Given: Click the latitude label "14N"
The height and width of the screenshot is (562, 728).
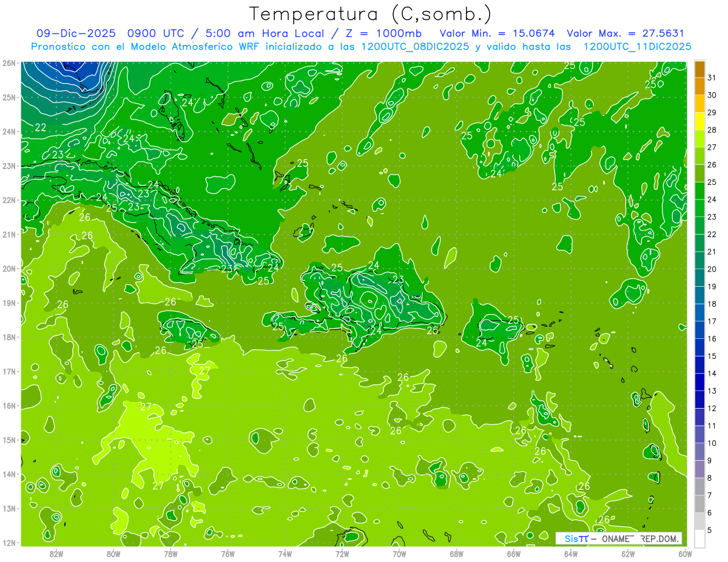Looking at the screenshot, I should pos(9,474).
